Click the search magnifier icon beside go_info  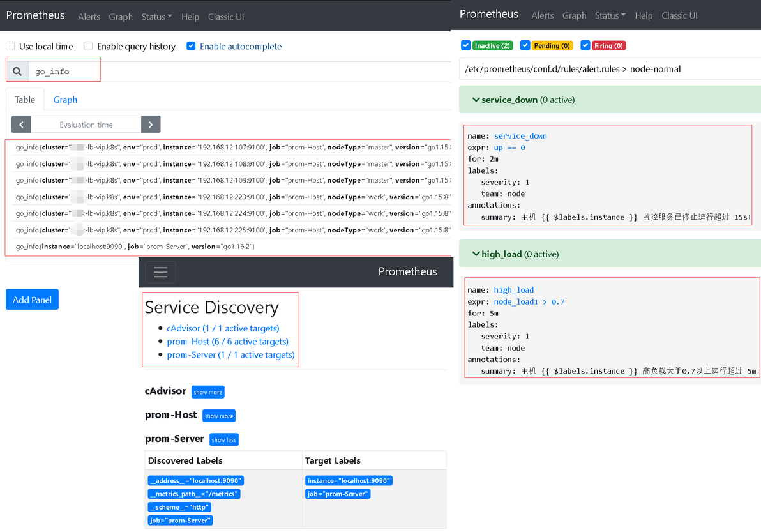[17, 72]
